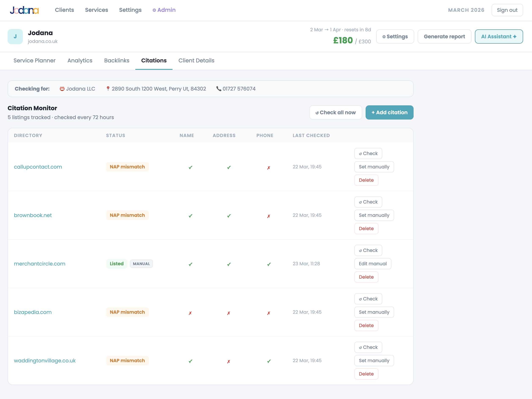This screenshot has height=399, width=532.
Task: Open the Client Details tab
Action: (196, 61)
